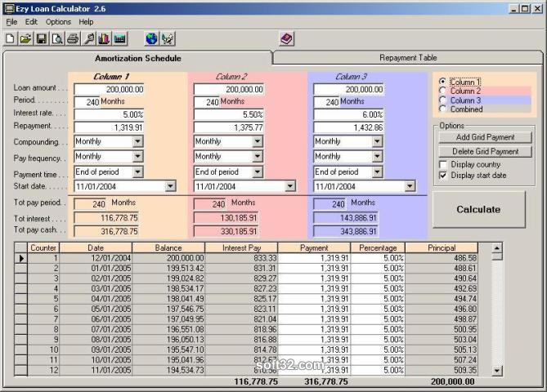Click the printer icon

pos(73,38)
